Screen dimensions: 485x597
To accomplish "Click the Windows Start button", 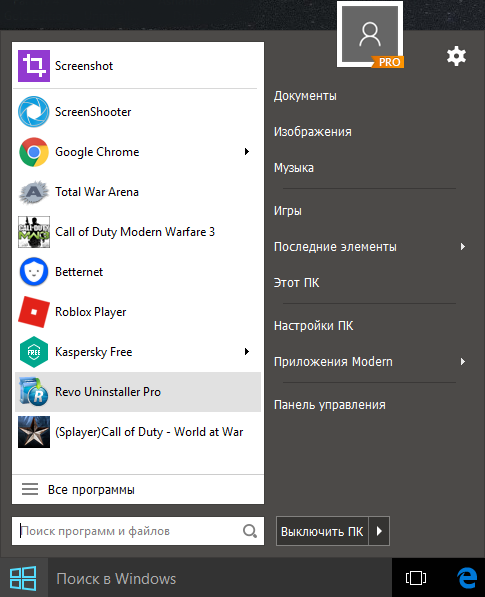I will [x=24, y=578].
